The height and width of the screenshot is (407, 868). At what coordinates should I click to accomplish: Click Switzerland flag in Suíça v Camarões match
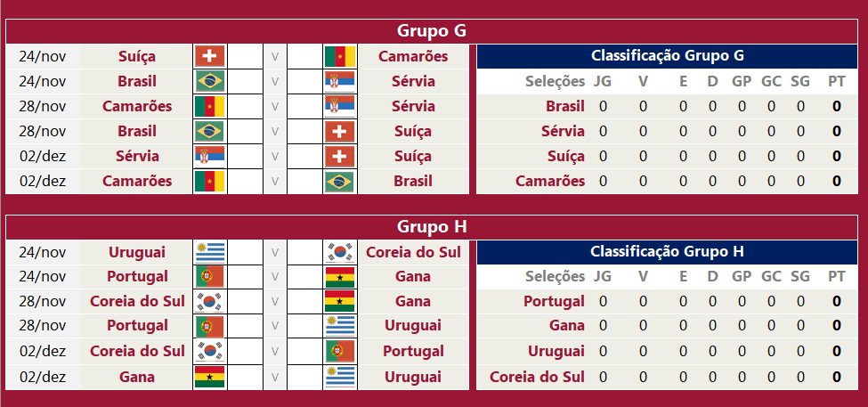[210, 56]
